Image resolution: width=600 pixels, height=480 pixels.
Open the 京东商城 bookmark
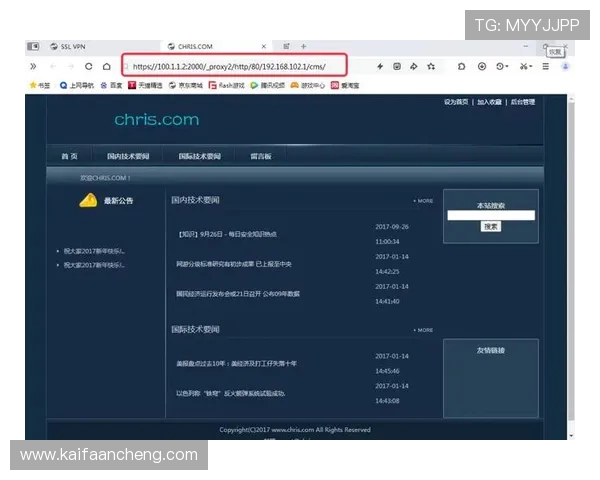pyautogui.click(x=186, y=85)
